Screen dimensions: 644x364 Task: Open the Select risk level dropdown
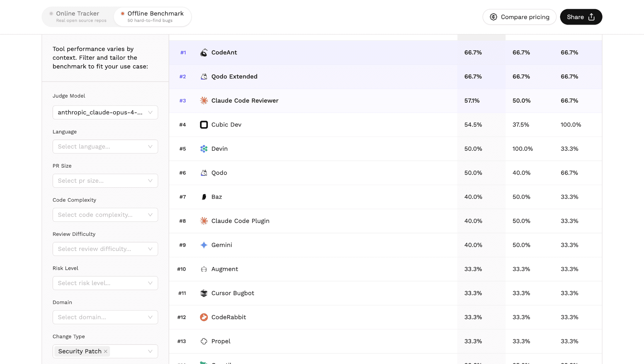pyautogui.click(x=105, y=283)
